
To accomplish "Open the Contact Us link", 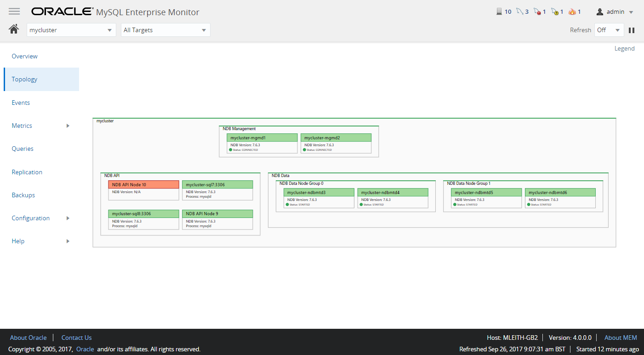I will pyautogui.click(x=76, y=338).
